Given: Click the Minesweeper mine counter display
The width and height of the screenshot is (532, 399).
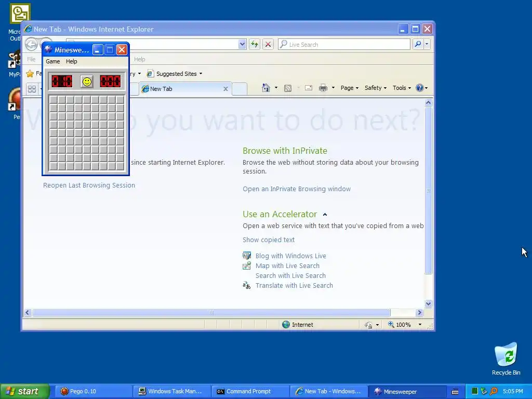Looking at the screenshot, I should pyautogui.click(x=62, y=82).
